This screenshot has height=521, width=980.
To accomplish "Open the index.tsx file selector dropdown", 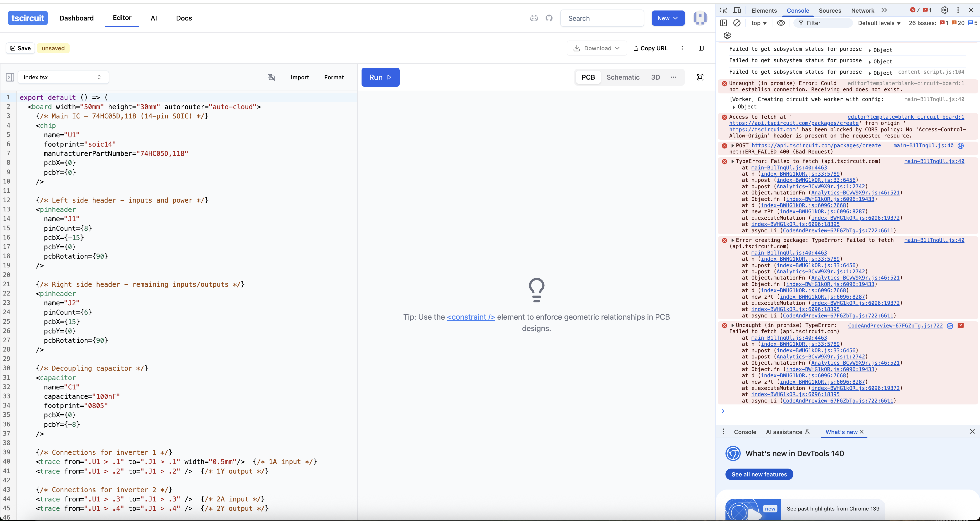I will click(x=63, y=77).
